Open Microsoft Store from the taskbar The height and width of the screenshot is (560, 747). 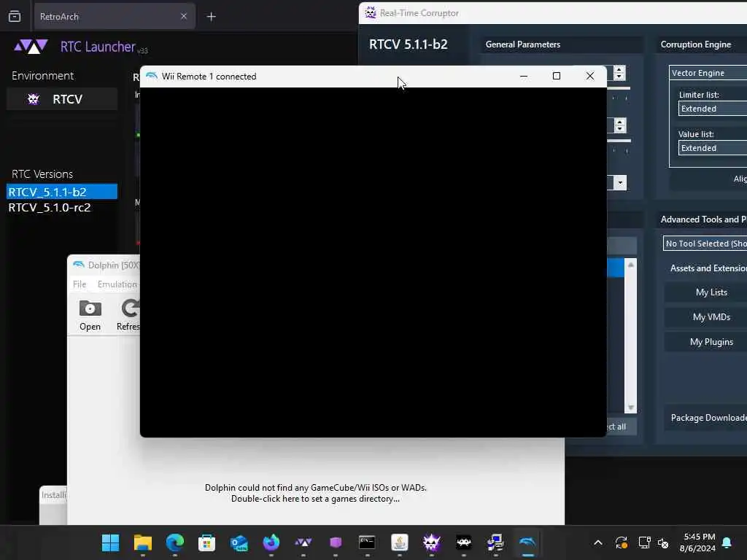(206, 542)
